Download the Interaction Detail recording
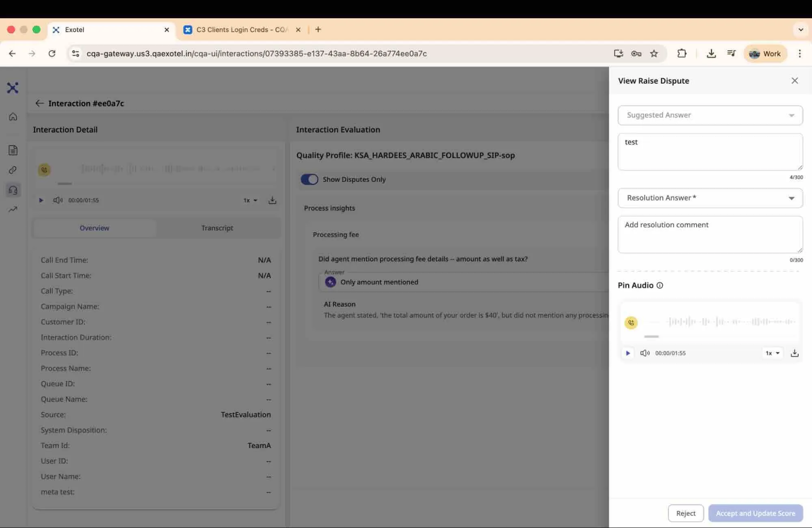The width and height of the screenshot is (812, 528). coord(272,200)
